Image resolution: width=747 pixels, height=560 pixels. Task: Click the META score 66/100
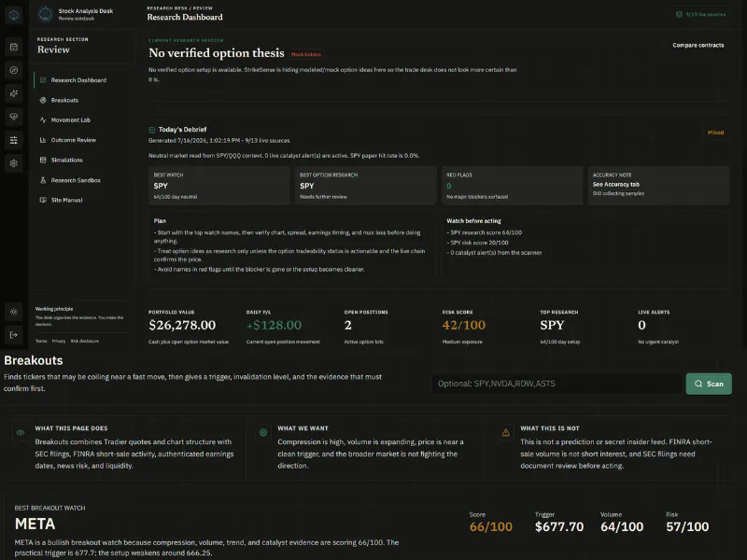point(491,526)
